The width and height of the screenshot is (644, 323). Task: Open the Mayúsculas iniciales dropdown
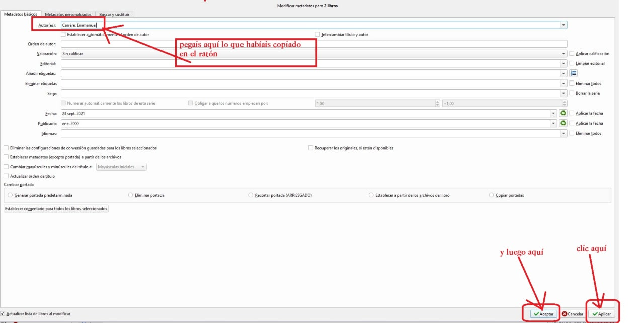[x=121, y=167]
